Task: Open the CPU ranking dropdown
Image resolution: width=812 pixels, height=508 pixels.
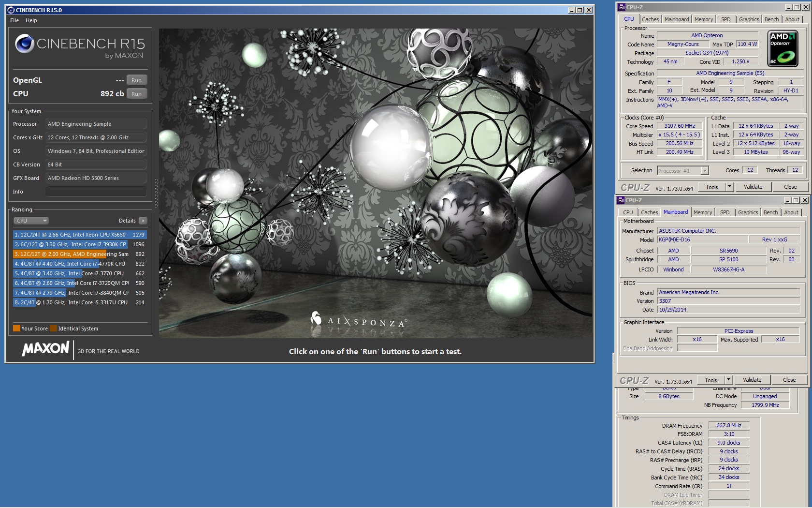Action: (31, 221)
